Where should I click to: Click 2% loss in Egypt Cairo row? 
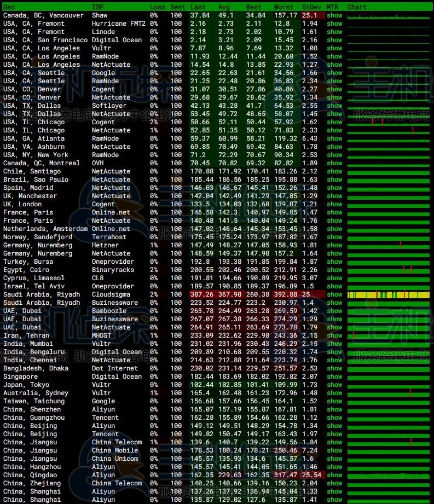[x=154, y=270]
